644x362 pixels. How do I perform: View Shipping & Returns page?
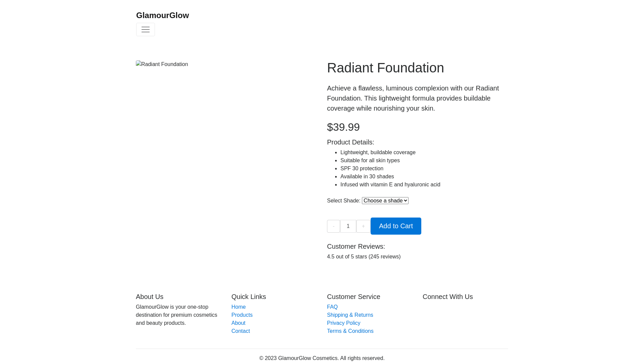click(350, 315)
